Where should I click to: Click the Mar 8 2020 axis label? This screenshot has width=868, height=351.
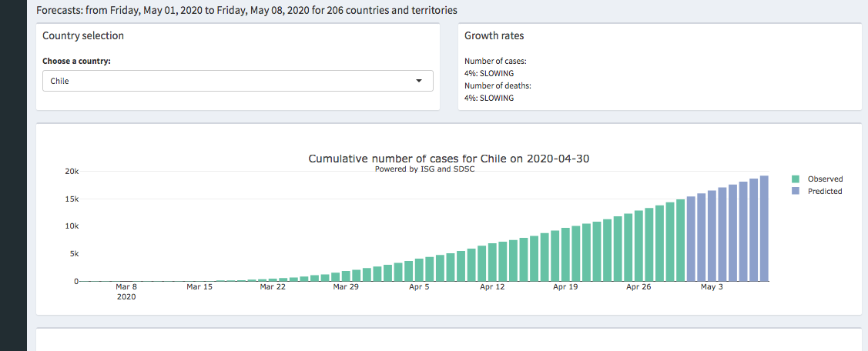click(x=126, y=291)
